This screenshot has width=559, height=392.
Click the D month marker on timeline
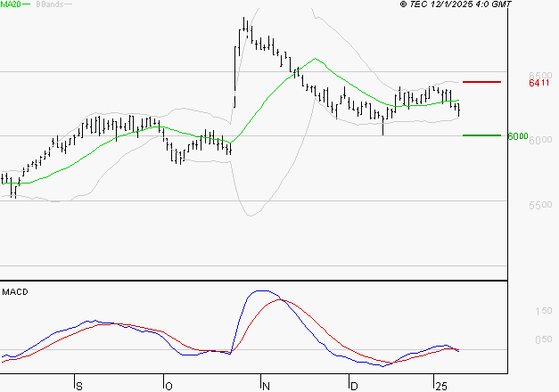tap(354, 387)
